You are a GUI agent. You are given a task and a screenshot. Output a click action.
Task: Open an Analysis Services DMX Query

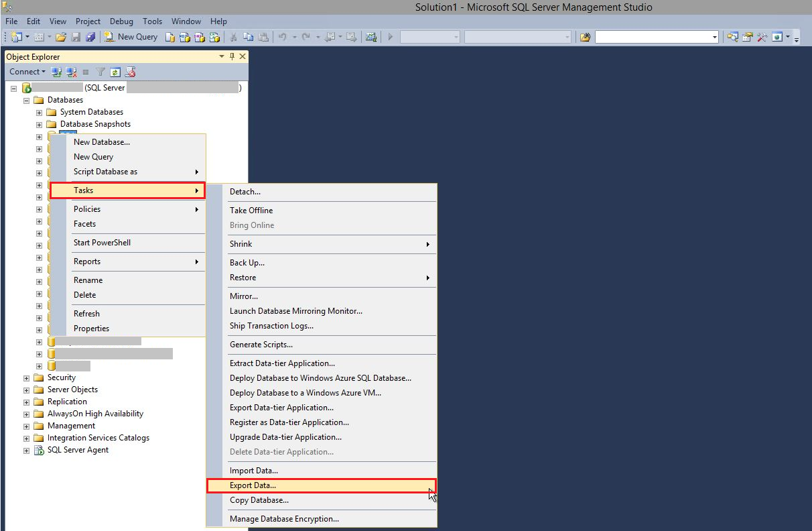click(x=198, y=37)
